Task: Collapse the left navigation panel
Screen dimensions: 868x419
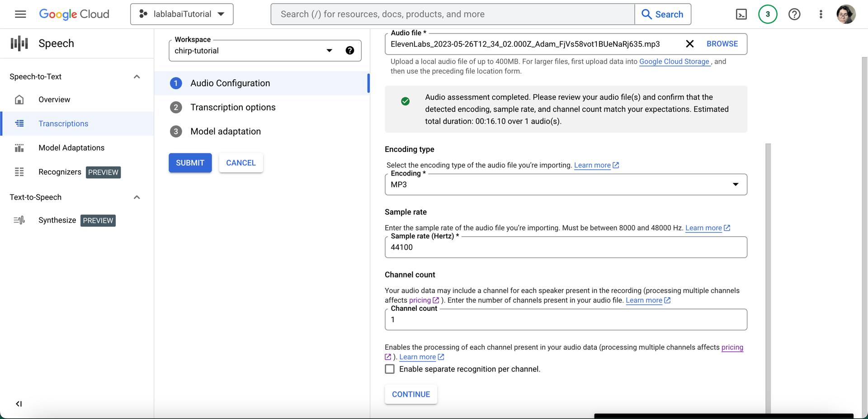Action: tap(19, 404)
